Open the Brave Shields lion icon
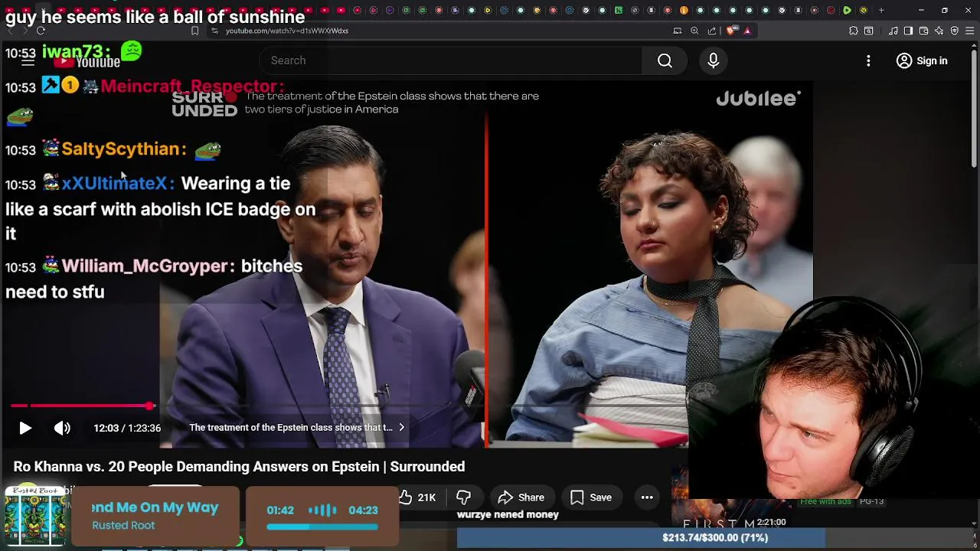980x551 pixels. [731, 31]
